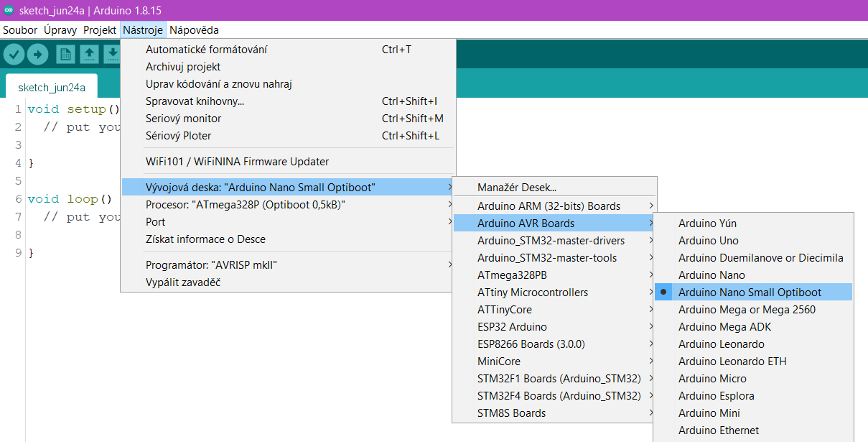868x442 pixels.
Task: Open Seriový monitor
Action: (x=288, y=119)
